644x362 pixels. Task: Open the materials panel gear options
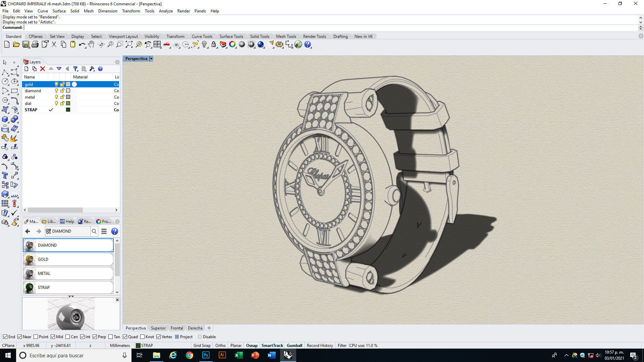[117, 222]
